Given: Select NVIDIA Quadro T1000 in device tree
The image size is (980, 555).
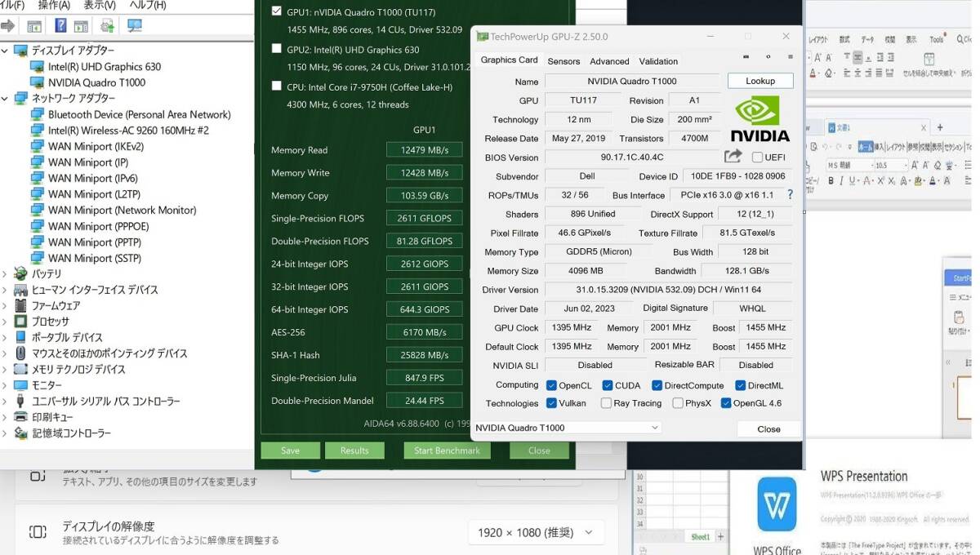Looking at the screenshot, I should [x=96, y=82].
